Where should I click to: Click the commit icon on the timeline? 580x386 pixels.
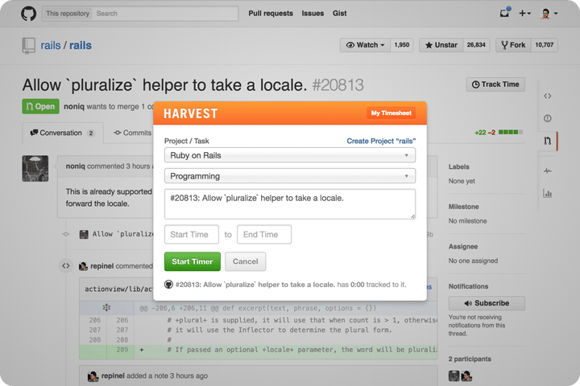click(66, 234)
